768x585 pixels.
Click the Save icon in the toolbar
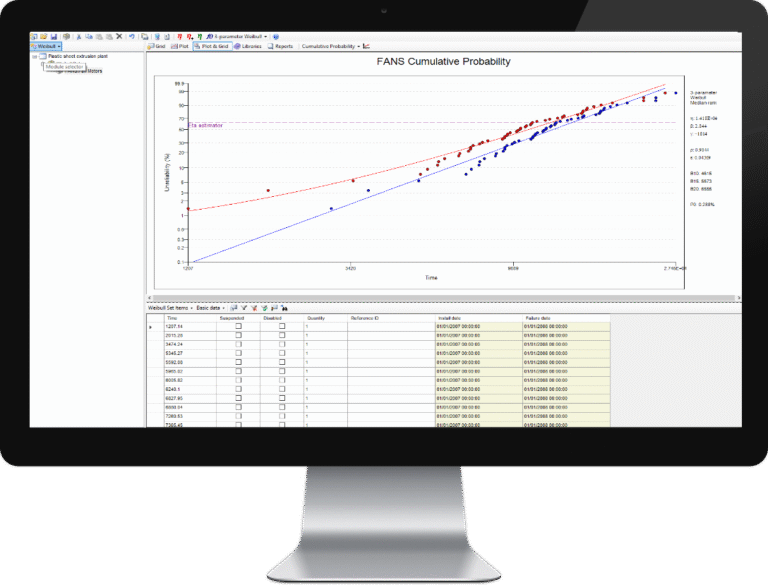pos(50,36)
